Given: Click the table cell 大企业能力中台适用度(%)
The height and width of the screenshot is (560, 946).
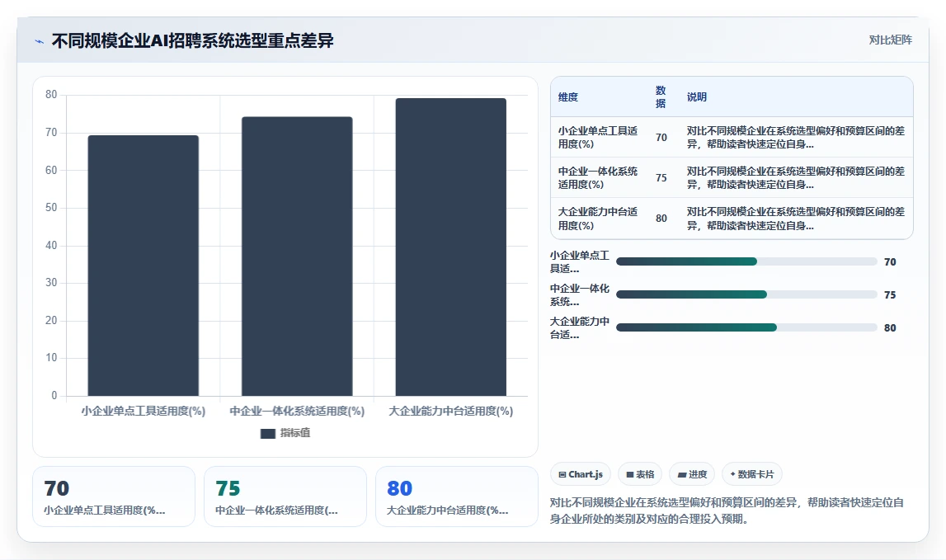Looking at the screenshot, I should coord(598,219).
